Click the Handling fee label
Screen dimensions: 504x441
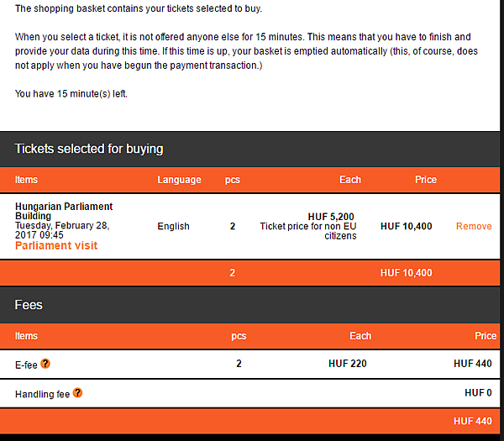(42, 394)
